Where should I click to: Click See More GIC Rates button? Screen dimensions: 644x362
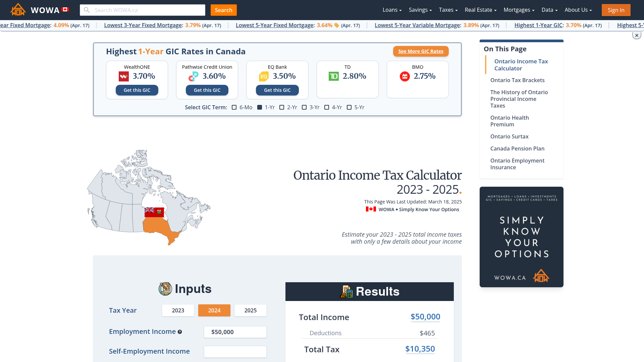[421, 51]
